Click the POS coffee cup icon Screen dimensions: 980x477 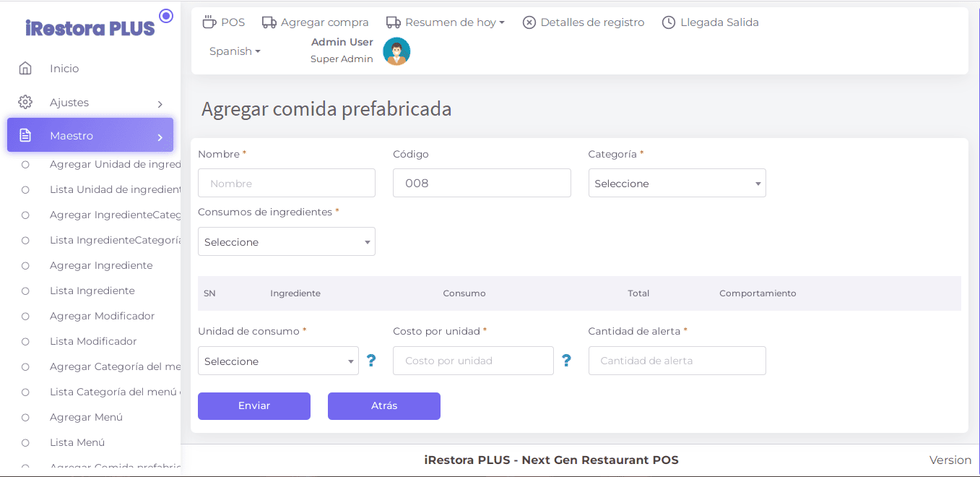point(209,22)
